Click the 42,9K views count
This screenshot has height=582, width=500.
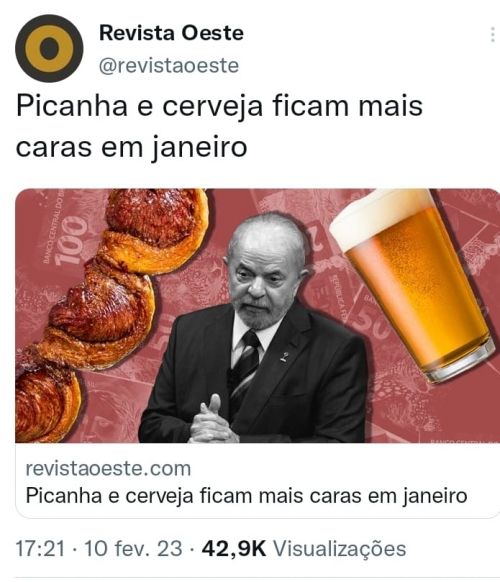tap(234, 548)
